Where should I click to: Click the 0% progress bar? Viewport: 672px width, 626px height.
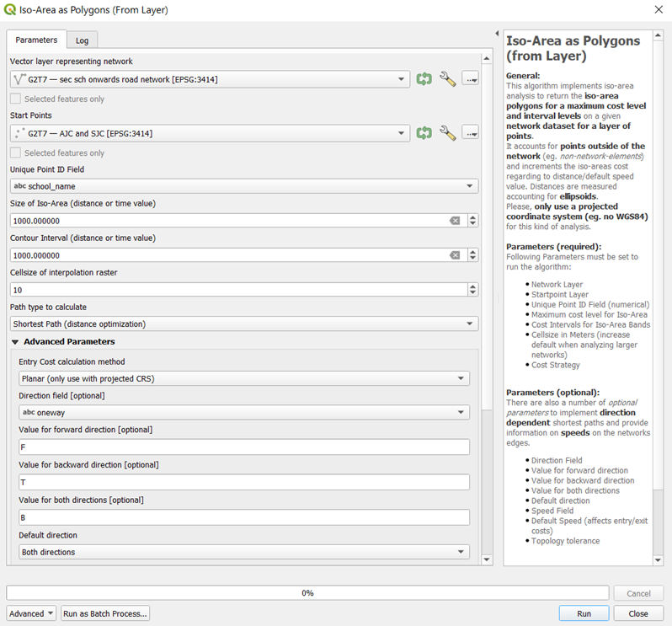(x=307, y=593)
